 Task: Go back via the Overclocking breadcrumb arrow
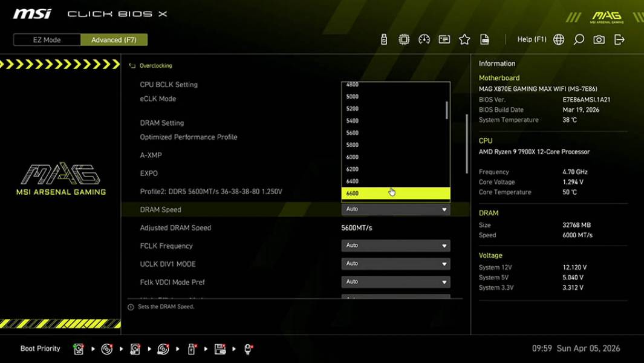[x=132, y=65]
